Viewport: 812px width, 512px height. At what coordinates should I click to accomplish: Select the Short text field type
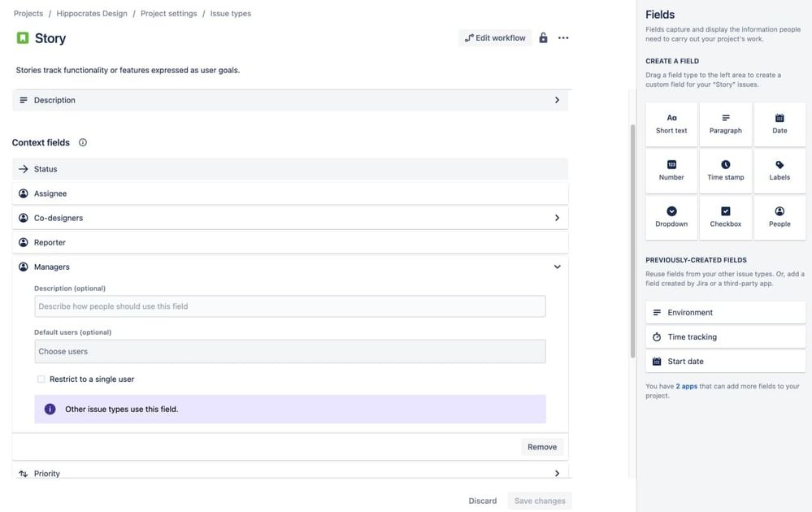point(671,124)
